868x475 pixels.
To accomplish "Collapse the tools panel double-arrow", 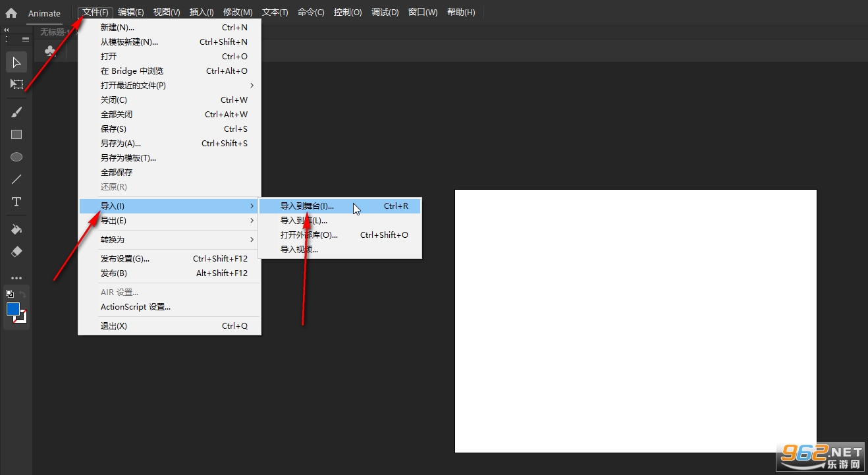I will pos(6,30).
